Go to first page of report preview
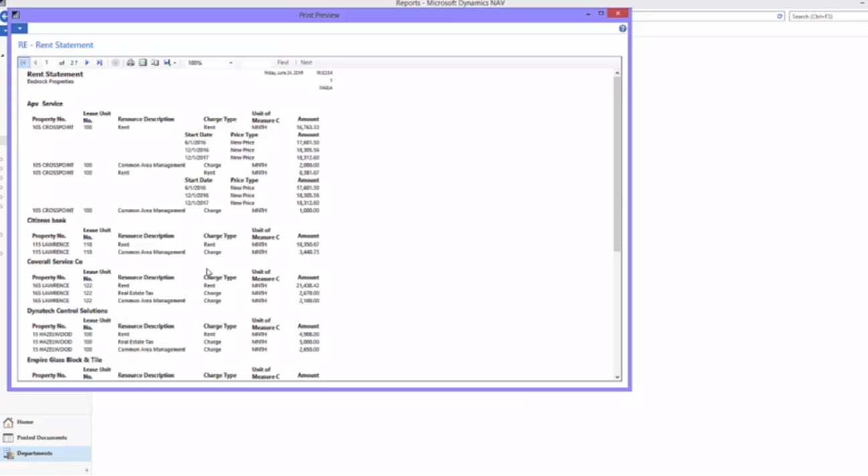The height and width of the screenshot is (476, 868). pos(23,63)
